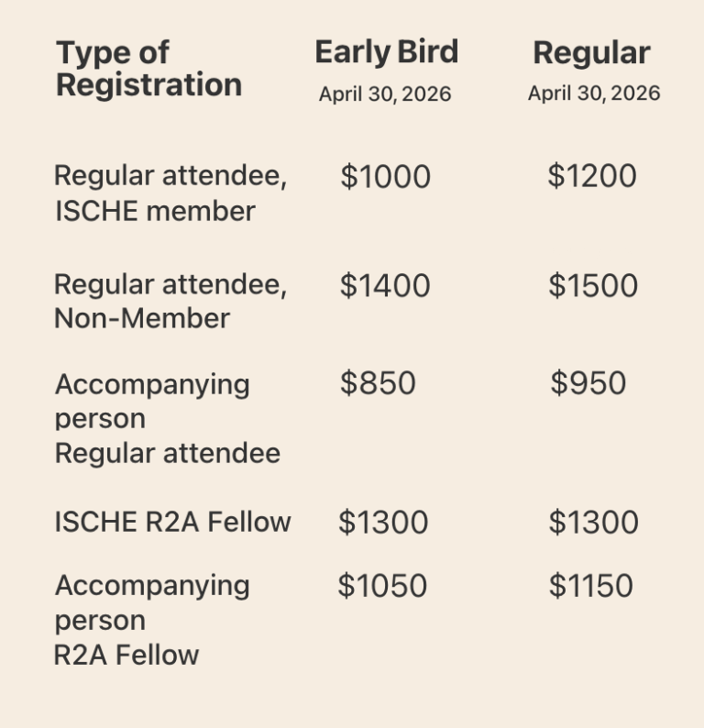Image resolution: width=704 pixels, height=728 pixels.
Task: Select the "Regular" column heading
Action: (591, 53)
